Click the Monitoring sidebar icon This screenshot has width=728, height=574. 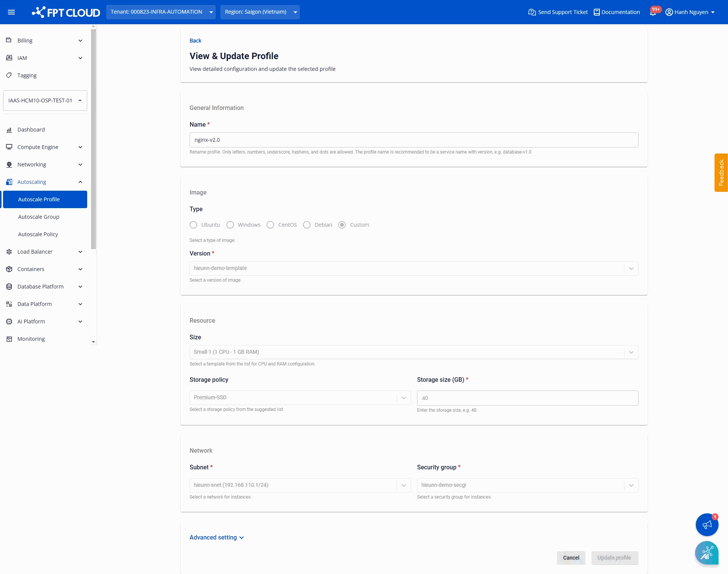coord(9,339)
